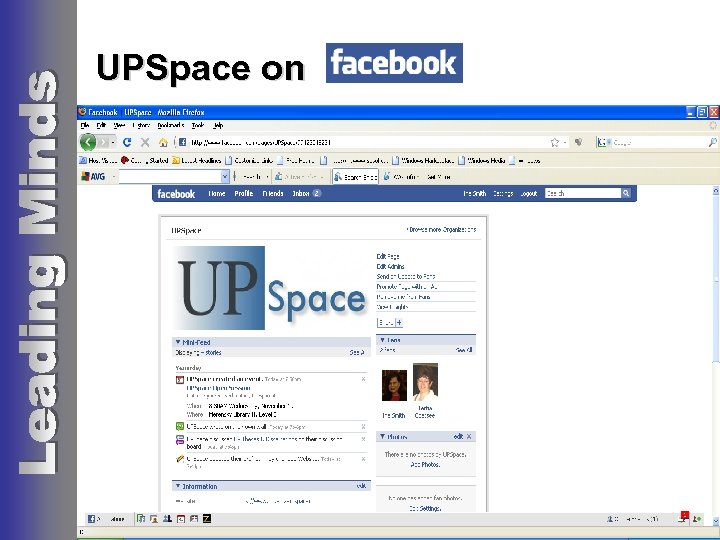Viewport: 720px width, 540px height.
Task: Click See All in the Fans box
Action: (x=464, y=350)
